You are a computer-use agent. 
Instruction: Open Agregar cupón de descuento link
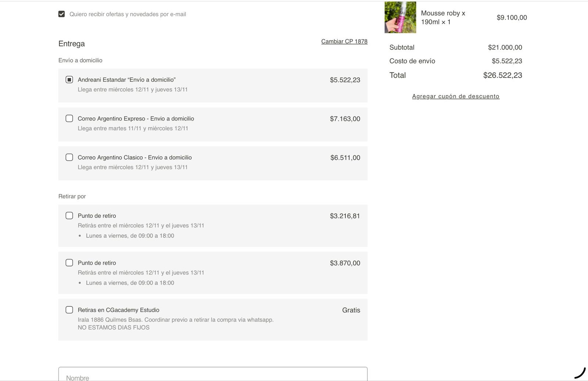(455, 96)
